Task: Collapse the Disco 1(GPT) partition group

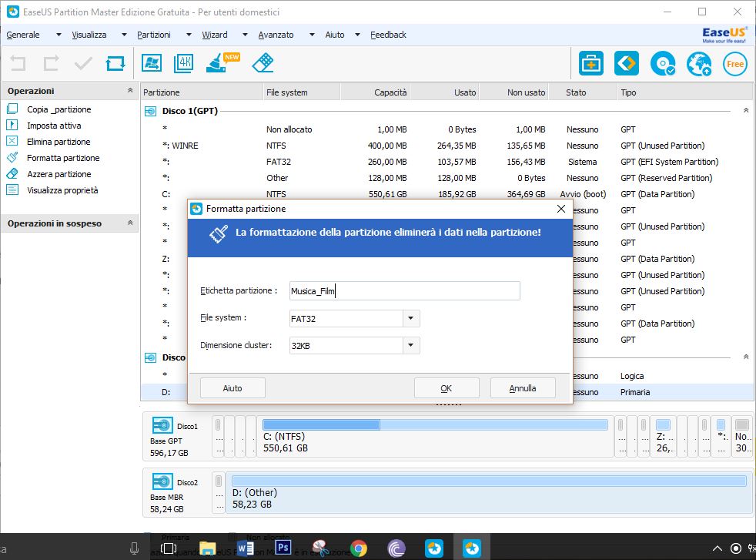Action: 746,110
